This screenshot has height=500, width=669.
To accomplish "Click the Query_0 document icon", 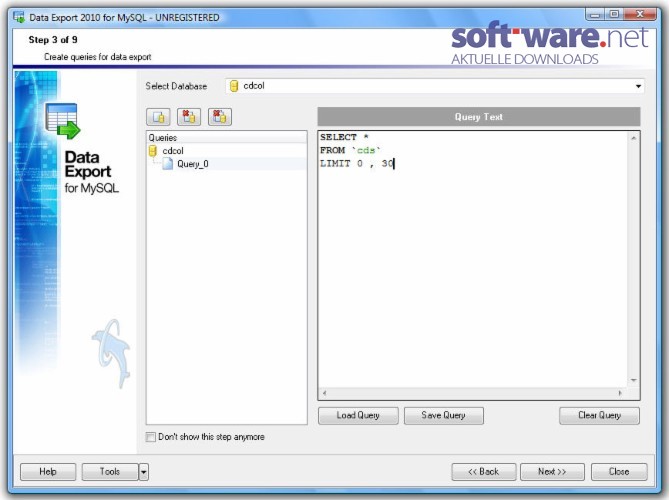I will click(168, 164).
